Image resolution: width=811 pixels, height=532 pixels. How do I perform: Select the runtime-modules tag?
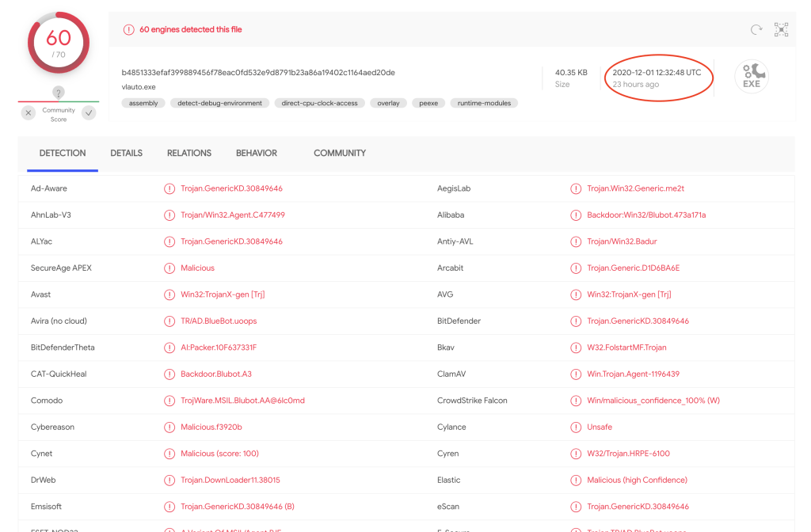(x=484, y=103)
